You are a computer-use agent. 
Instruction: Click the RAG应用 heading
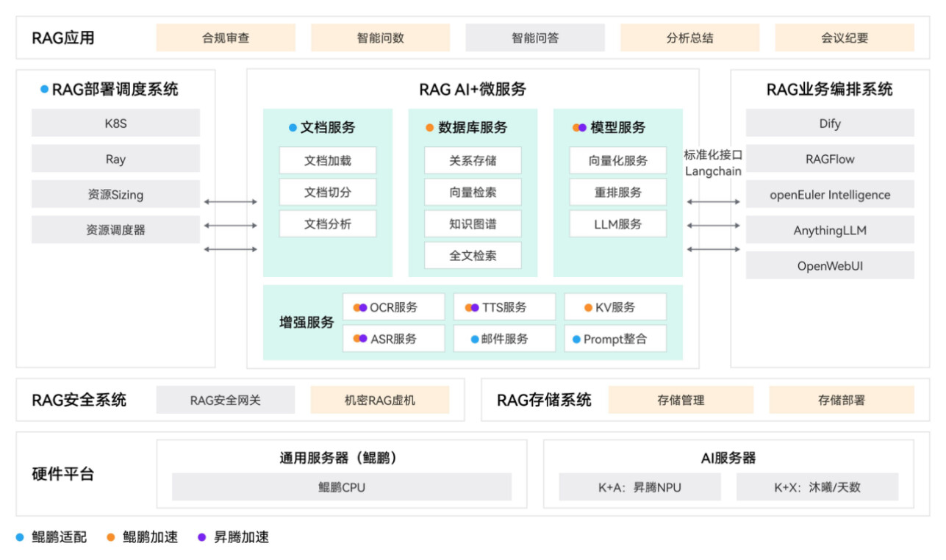pos(63,37)
